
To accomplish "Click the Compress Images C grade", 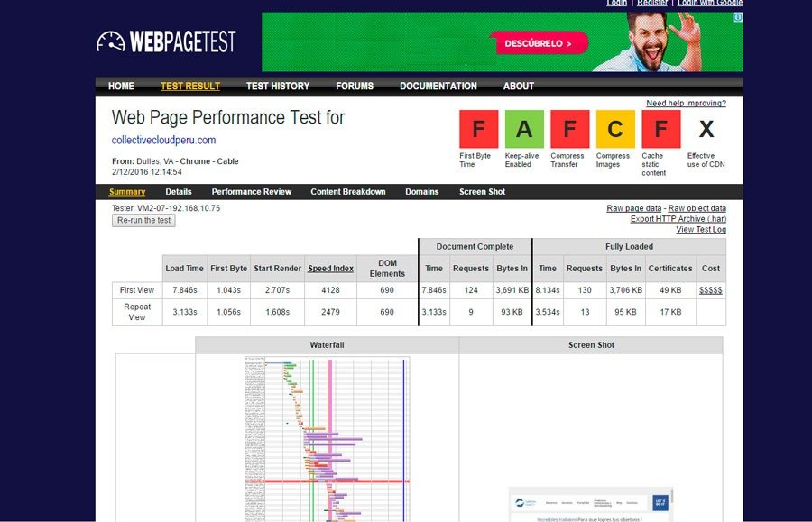I will point(615,129).
